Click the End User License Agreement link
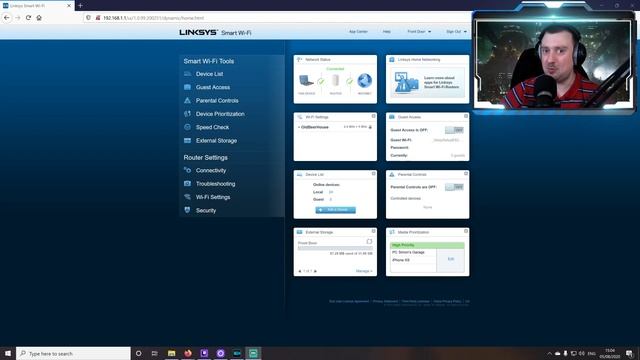The image size is (640, 360). pyautogui.click(x=349, y=302)
